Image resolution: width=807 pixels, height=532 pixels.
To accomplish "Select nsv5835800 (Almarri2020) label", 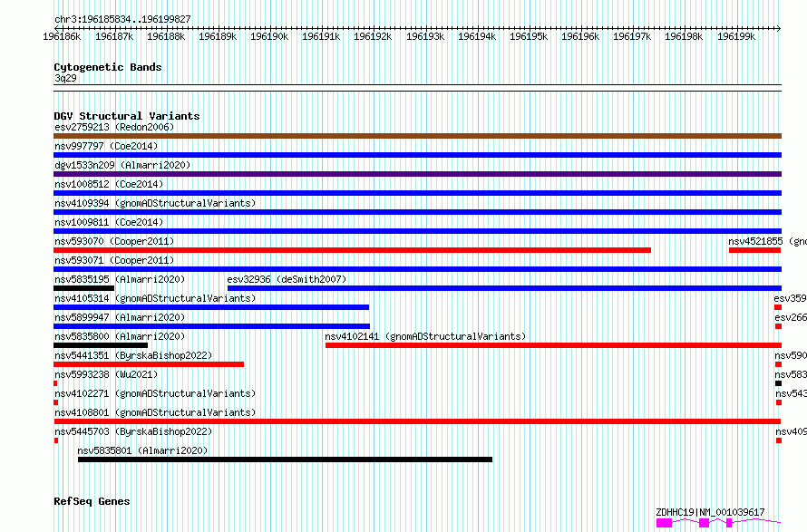I will [120, 336].
